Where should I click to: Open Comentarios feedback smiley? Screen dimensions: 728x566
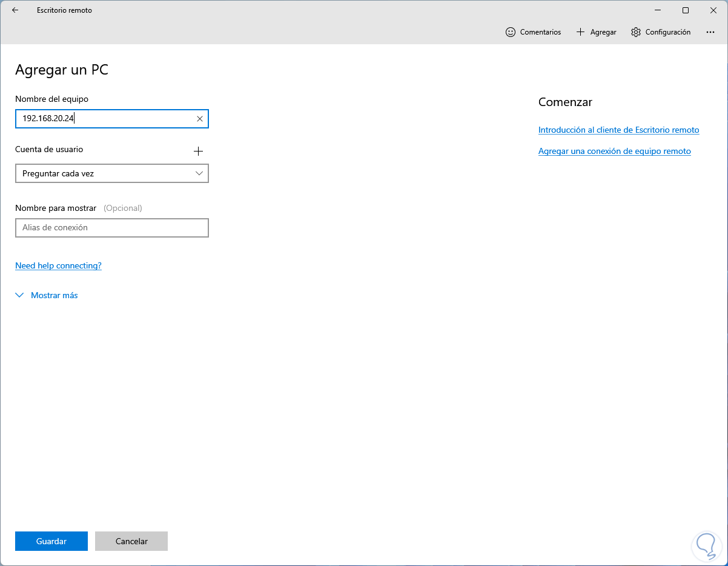533,32
